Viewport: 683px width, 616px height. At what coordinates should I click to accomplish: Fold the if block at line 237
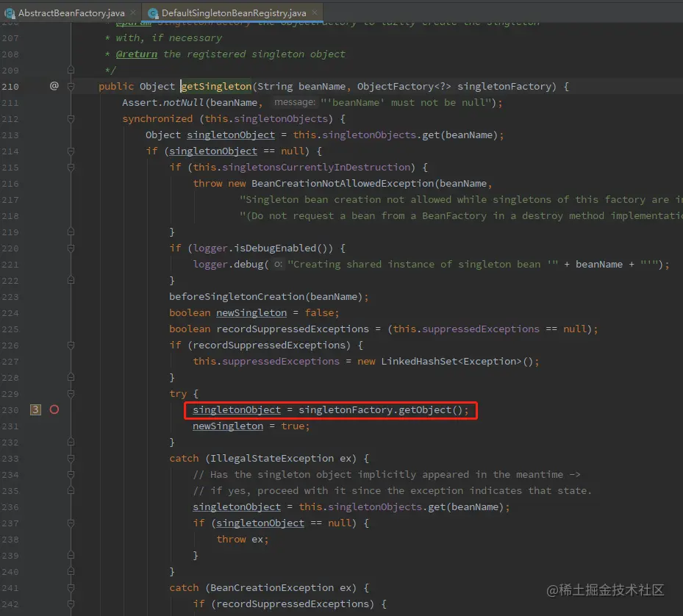click(x=71, y=523)
